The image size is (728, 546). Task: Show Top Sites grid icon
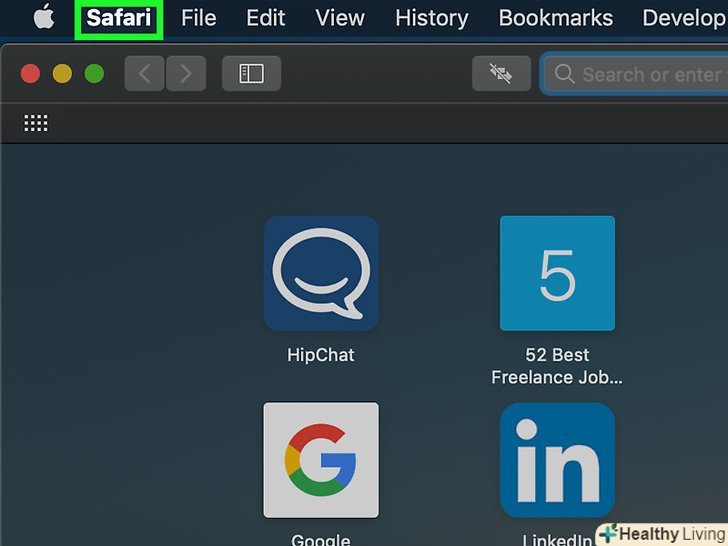coord(36,123)
